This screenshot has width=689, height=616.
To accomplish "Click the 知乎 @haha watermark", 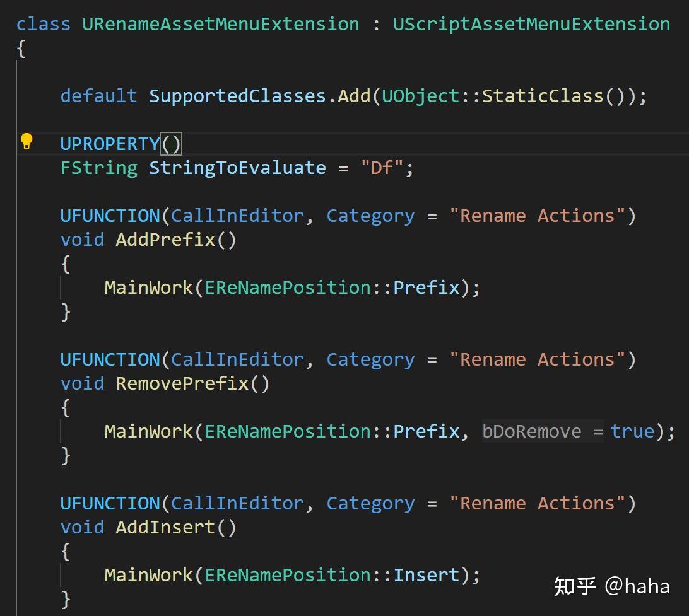I will (x=611, y=586).
